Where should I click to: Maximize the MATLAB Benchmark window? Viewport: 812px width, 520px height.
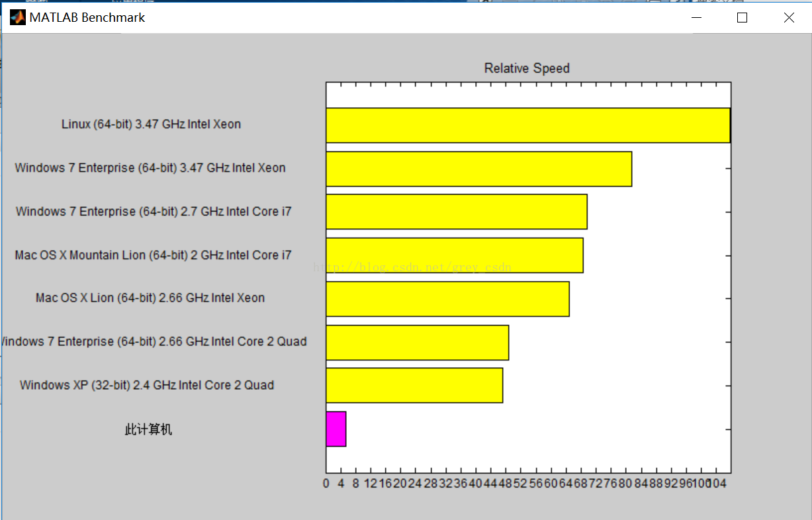coord(742,18)
